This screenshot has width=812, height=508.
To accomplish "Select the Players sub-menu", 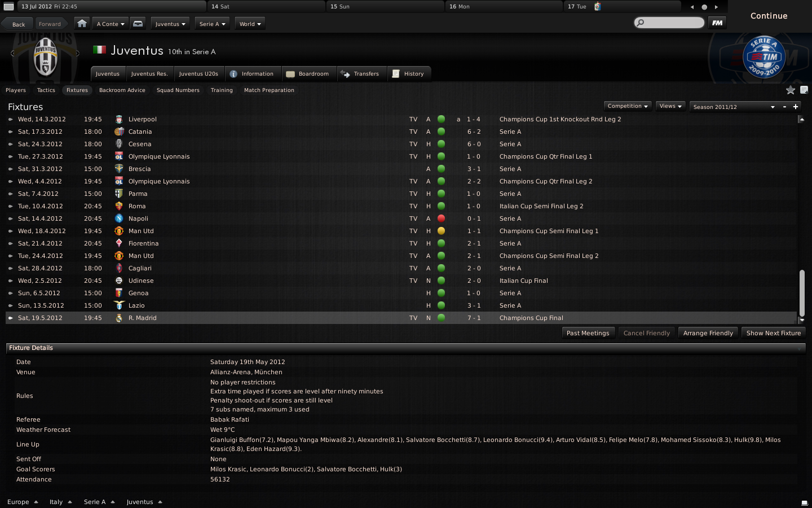I will tap(16, 90).
